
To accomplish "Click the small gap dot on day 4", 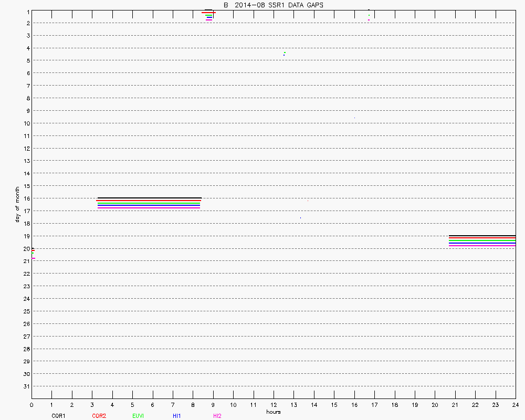I will [x=284, y=53].
